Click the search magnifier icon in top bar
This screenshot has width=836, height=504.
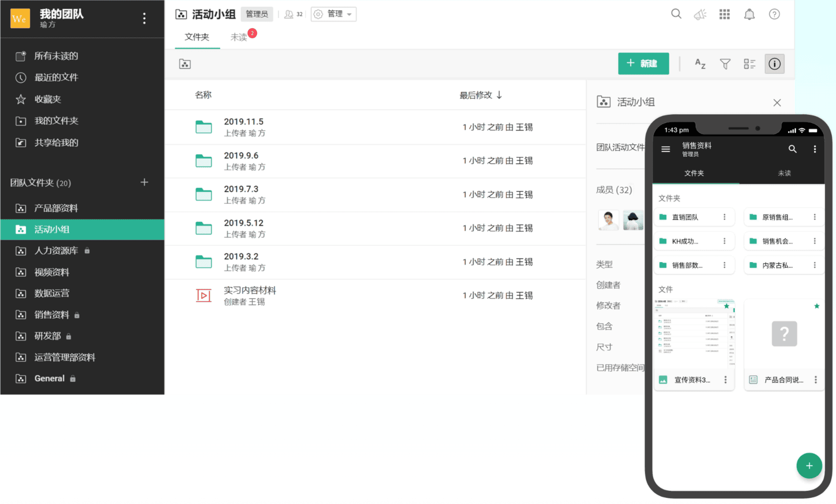pyautogui.click(x=676, y=14)
